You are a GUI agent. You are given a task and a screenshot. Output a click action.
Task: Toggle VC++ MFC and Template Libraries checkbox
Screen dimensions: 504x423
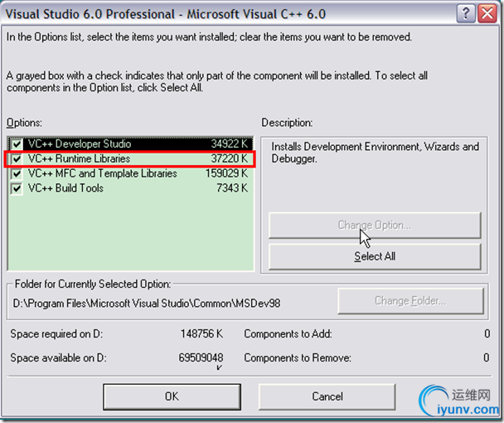click(x=17, y=173)
